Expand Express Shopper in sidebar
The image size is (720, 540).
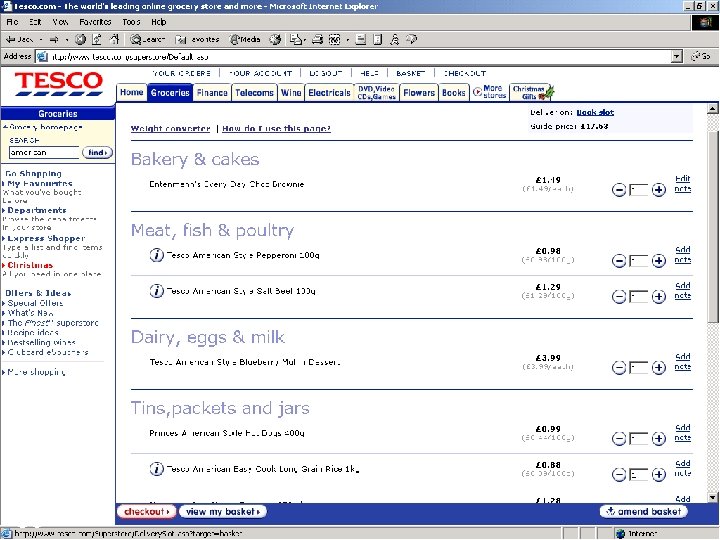click(x=45, y=238)
